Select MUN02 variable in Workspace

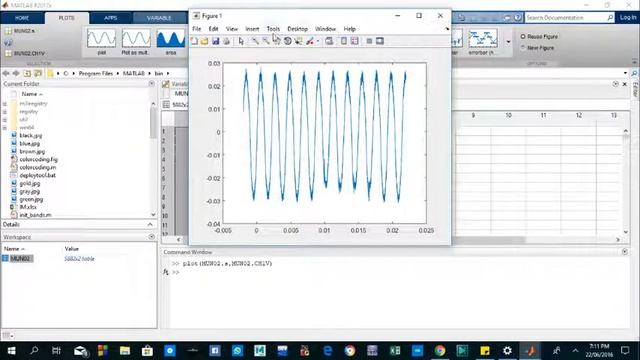tap(20, 259)
